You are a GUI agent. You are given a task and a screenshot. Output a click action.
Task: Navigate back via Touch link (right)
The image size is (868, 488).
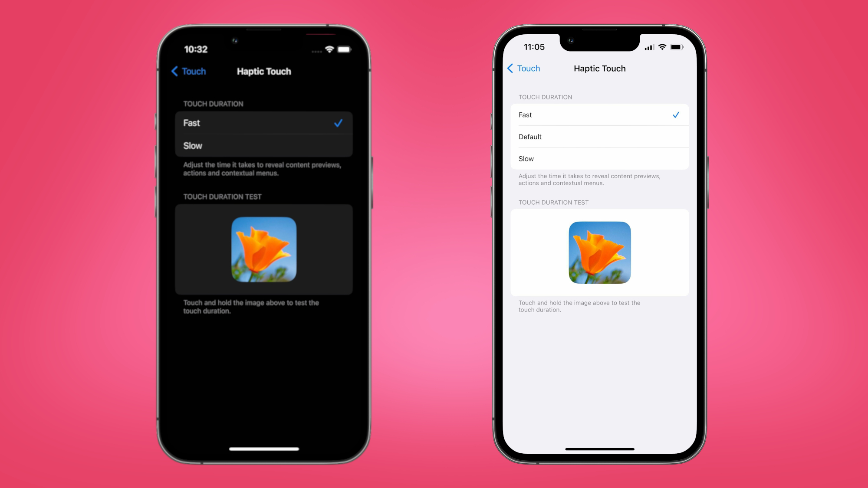coord(523,68)
